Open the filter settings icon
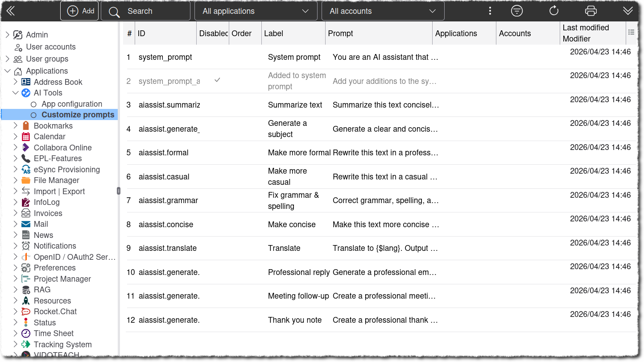 517,11
